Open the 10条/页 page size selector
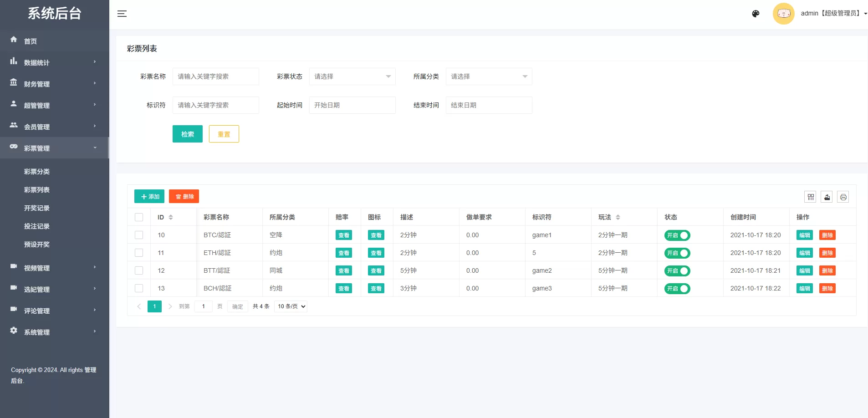 pyautogui.click(x=290, y=306)
